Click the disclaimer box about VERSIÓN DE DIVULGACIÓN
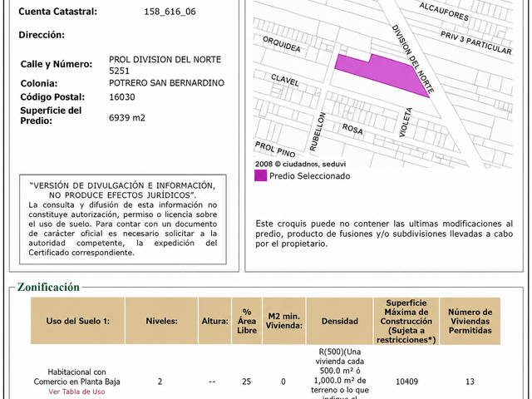Image resolution: width=532 pixels, height=399 pixels. pos(123,219)
